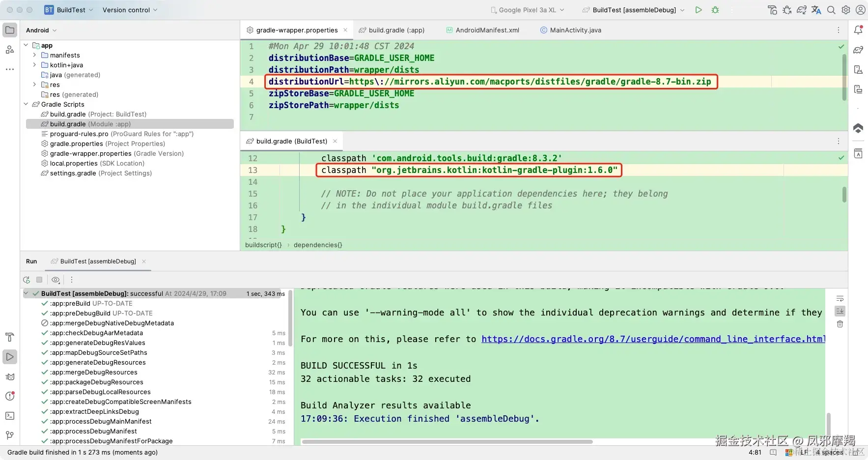Expand the manifests folder
The width and height of the screenshot is (868, 460).
tap(34, 55)
